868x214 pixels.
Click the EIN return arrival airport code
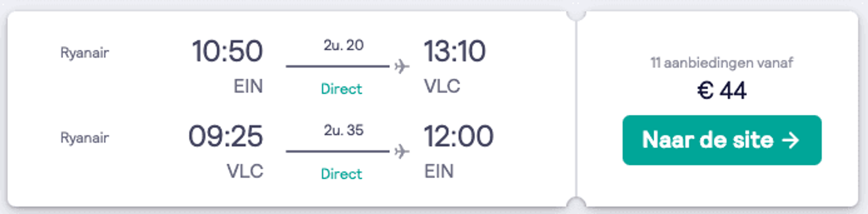pos(439,171)
